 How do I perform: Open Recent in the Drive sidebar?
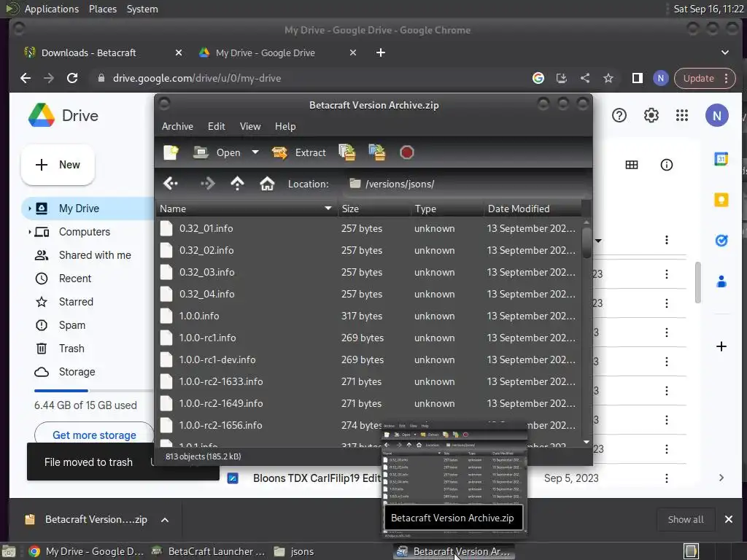[x=75, y=279]
